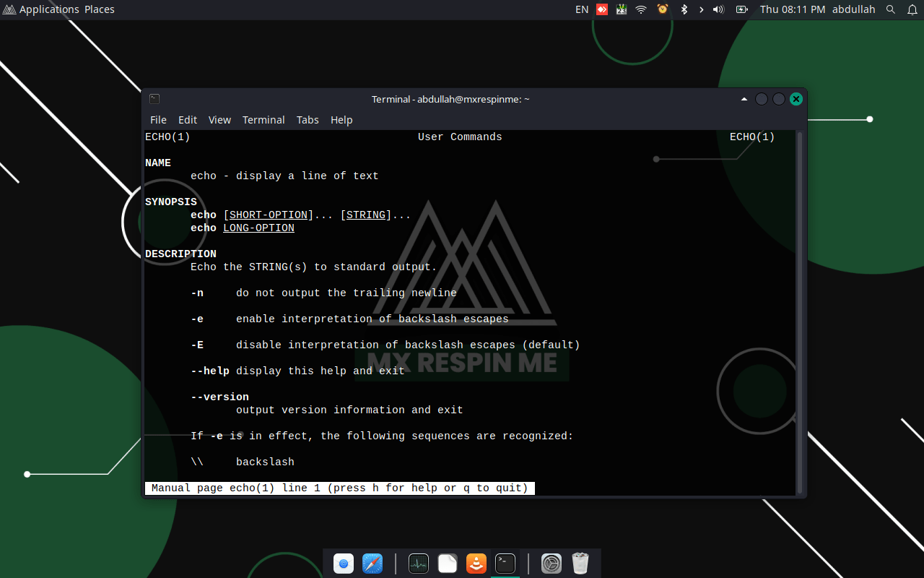Screen dimensions: 924x578
Task: Click the -E option flag
Action: tap(197, 345)
